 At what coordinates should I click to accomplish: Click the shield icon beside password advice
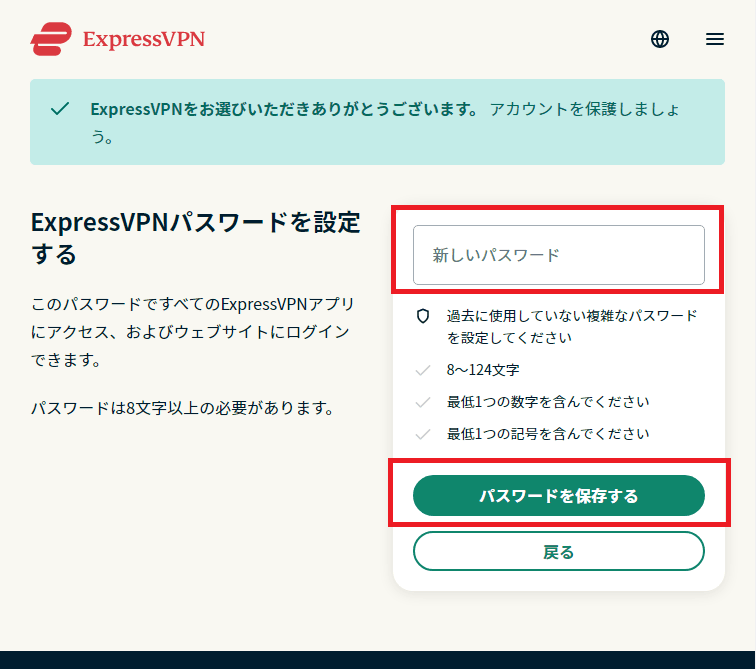pyautogui.click(x=423, y=316)
